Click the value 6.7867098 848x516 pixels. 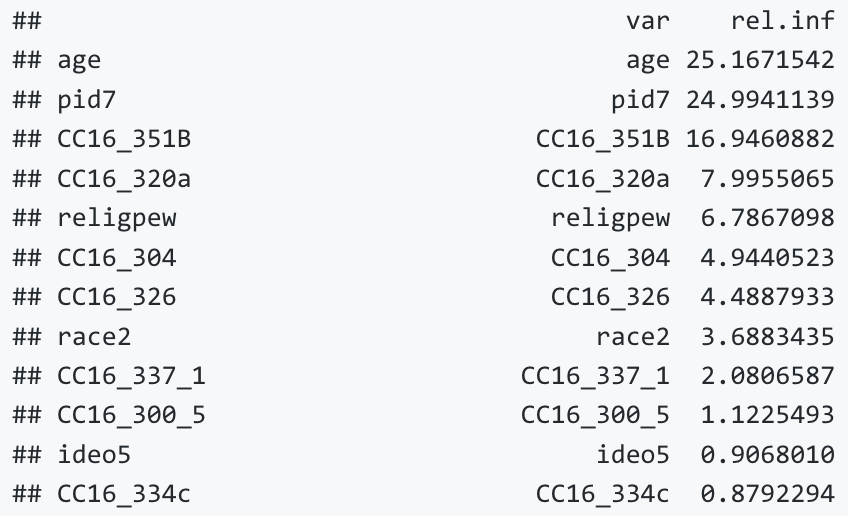768,218
